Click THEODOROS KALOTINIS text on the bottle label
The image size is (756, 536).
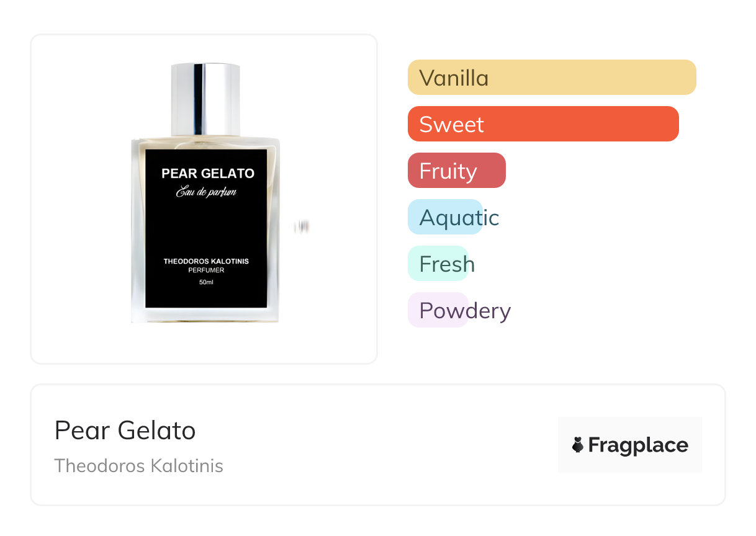[206, 261]
